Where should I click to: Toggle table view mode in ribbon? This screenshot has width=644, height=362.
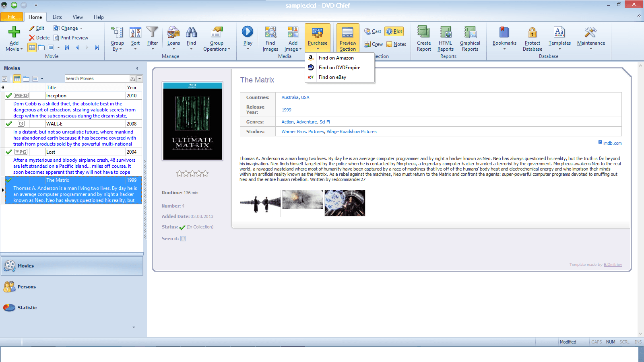click(32, 47)
